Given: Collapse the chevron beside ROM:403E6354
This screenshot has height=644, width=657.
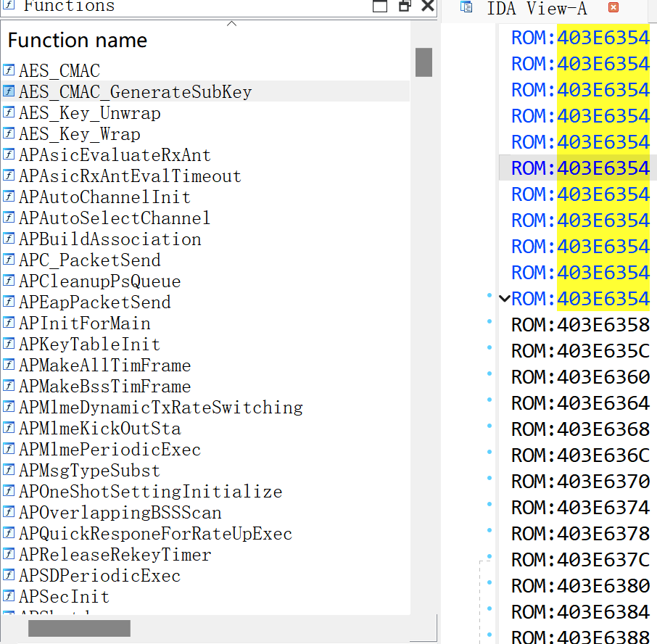Looking at the screenshot, I should pos(505,299).
